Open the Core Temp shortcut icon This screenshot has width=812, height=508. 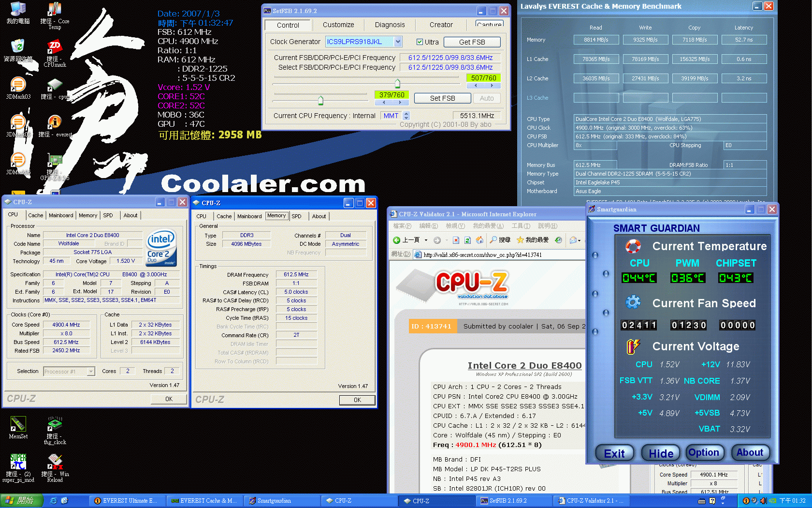point(54,10)
